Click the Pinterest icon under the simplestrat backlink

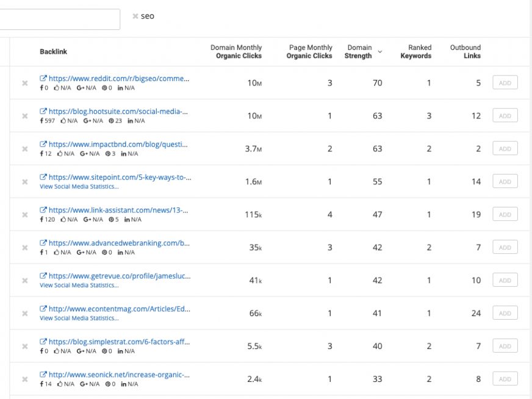pyautogui.click(x=105, y=351)
